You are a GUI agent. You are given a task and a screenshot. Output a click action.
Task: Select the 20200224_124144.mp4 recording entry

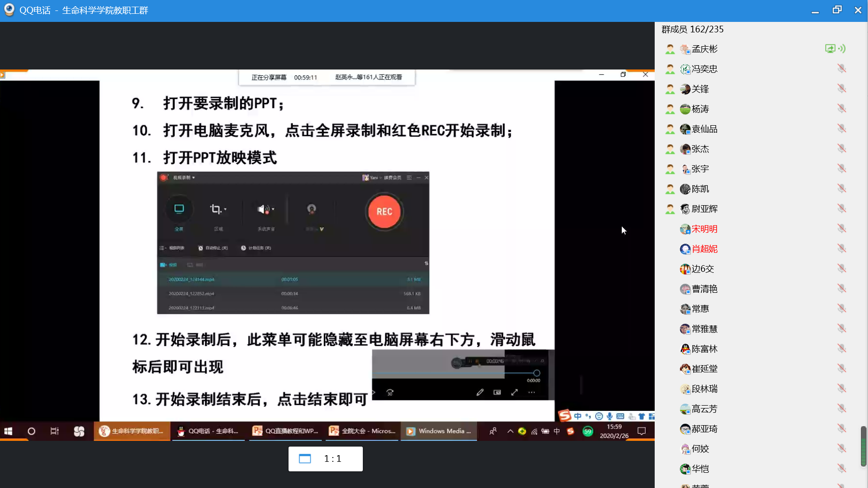click(x=191, y=279)
